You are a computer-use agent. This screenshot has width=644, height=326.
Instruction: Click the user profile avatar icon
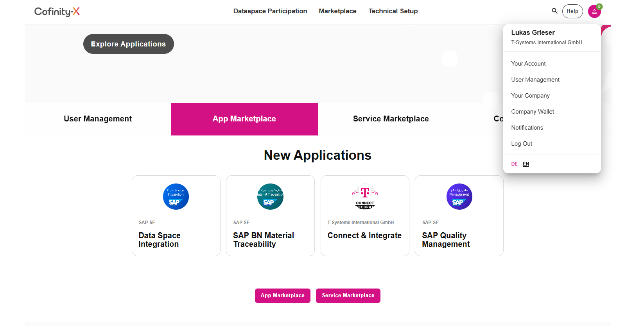pyautogui.click(x=594, y=11)
